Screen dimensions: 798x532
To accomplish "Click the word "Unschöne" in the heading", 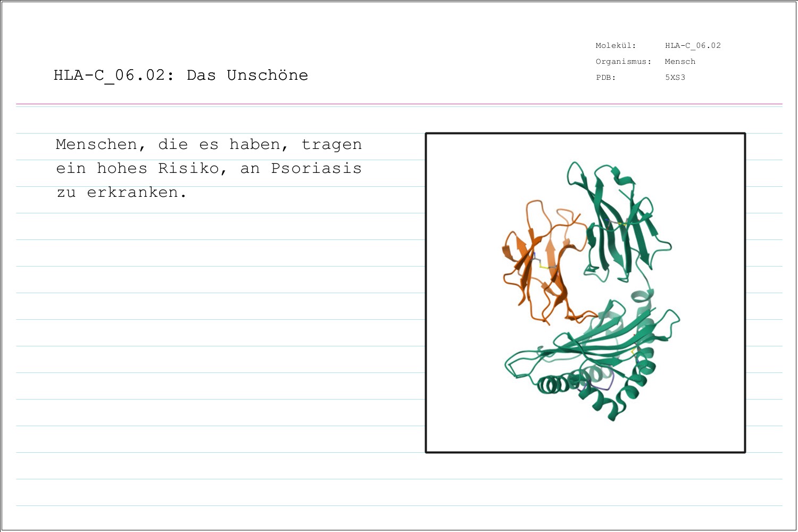I will point(267,75).
